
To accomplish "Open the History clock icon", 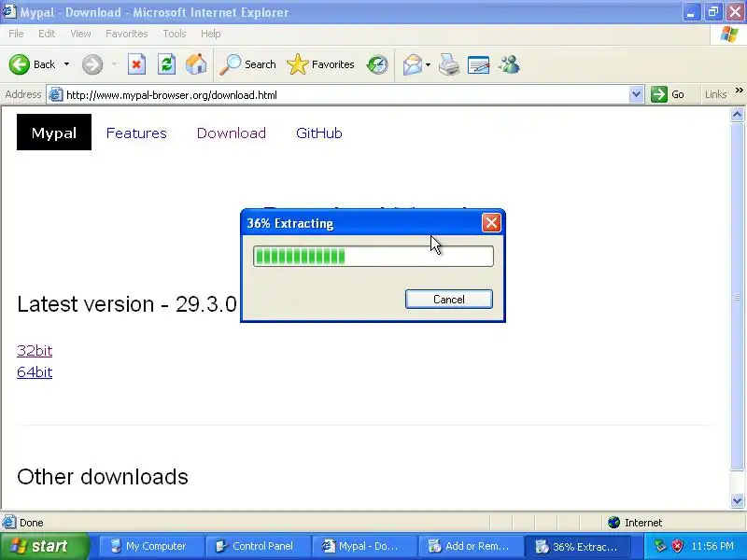I will point(377,64).
